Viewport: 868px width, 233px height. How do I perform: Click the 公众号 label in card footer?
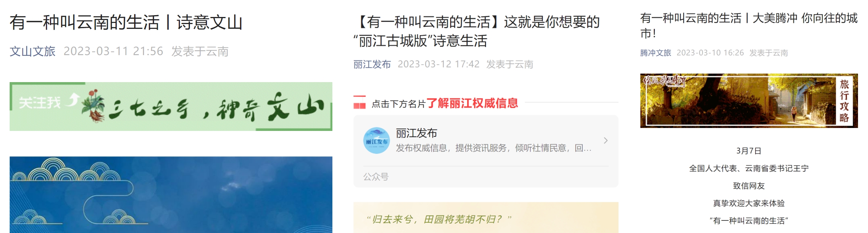(376, 177)
